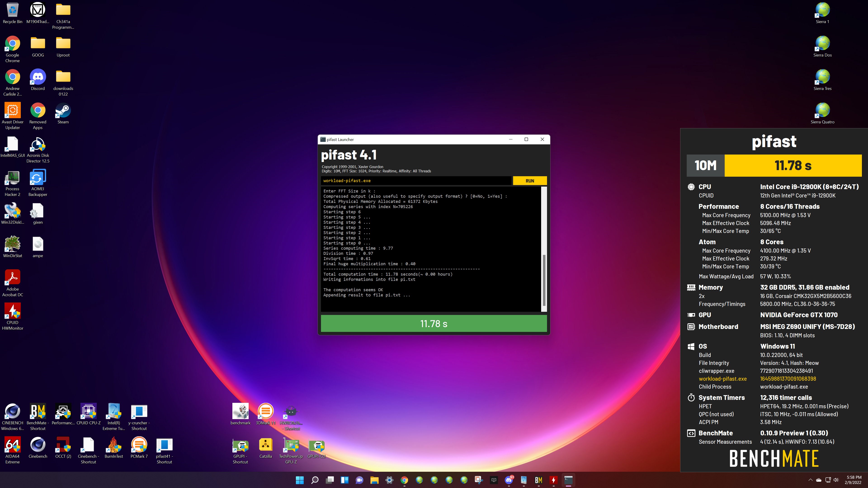868x488 pixels.
Task: Launch the BenchMate desktop shortcut
Action: (x=38, y=417)
